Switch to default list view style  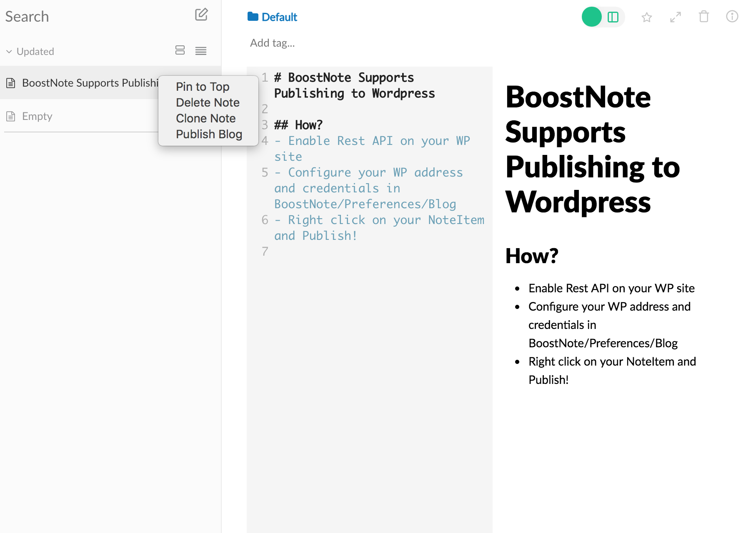pos(180,50)
